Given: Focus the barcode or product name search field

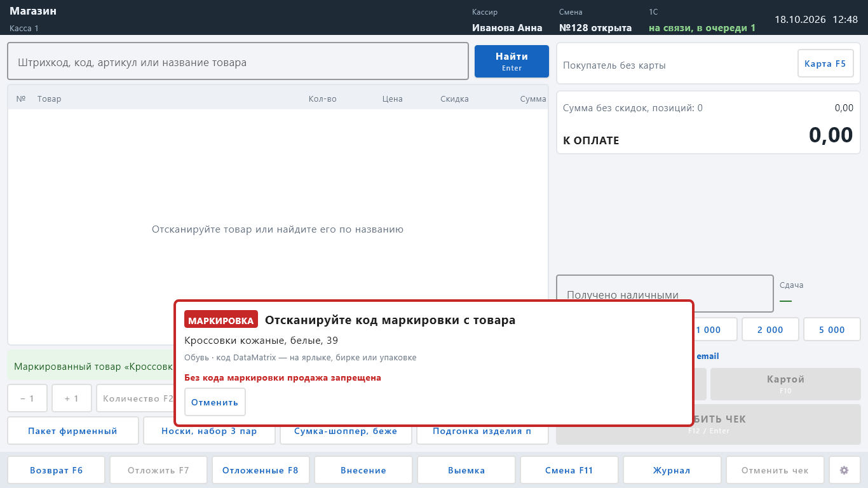Looking at the screenshot, I should [238, 62].
